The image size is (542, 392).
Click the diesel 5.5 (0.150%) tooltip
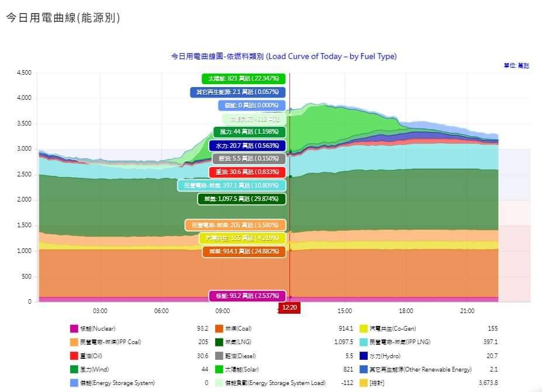click(x=249, y=158)
